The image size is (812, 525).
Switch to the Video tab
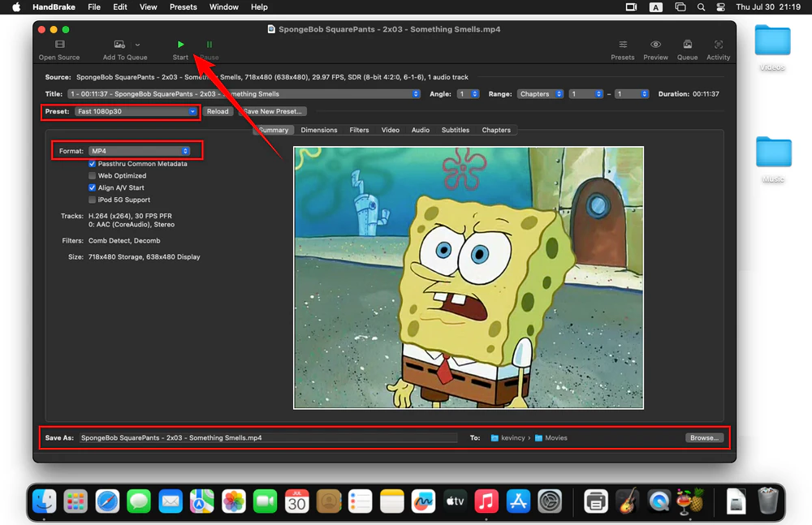click(x=391, y=130)
